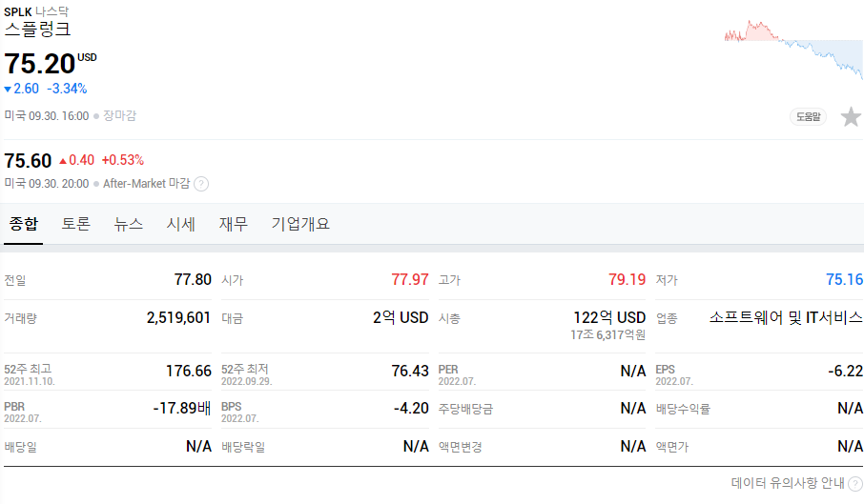Add Splunk to favorites with star icon
The image size is (864, 504).
click(851, 116)
